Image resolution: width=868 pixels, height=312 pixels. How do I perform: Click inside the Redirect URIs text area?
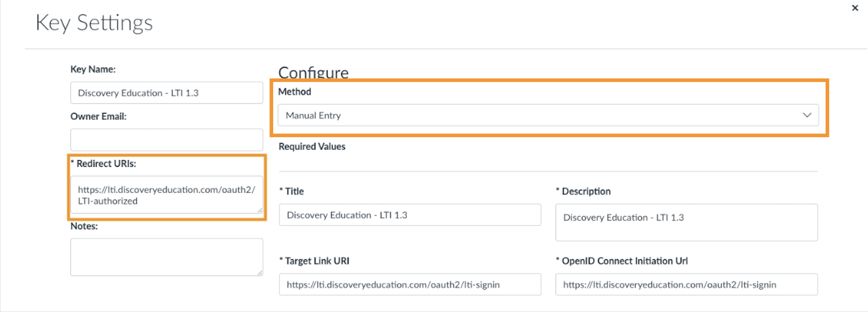click(x=166, y=195)
